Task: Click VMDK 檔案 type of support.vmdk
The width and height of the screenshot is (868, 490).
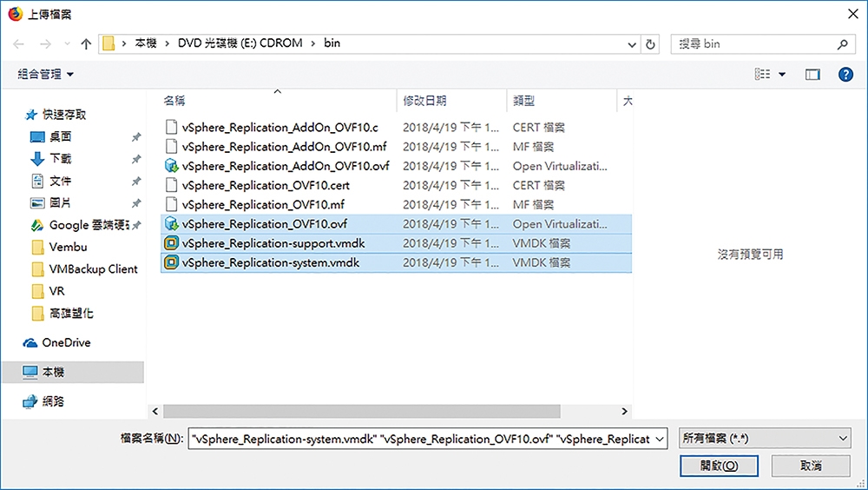Action: point(542,243)
